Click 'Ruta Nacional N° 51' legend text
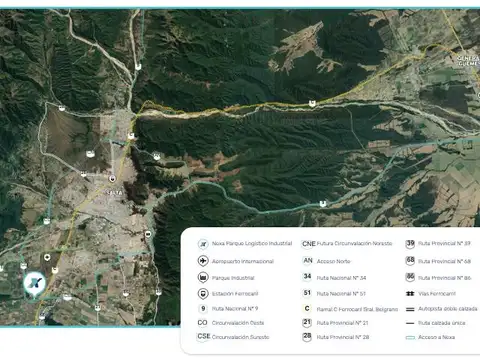Image resolution: width=480 pixels, height=360 pixels. (341, 294)
